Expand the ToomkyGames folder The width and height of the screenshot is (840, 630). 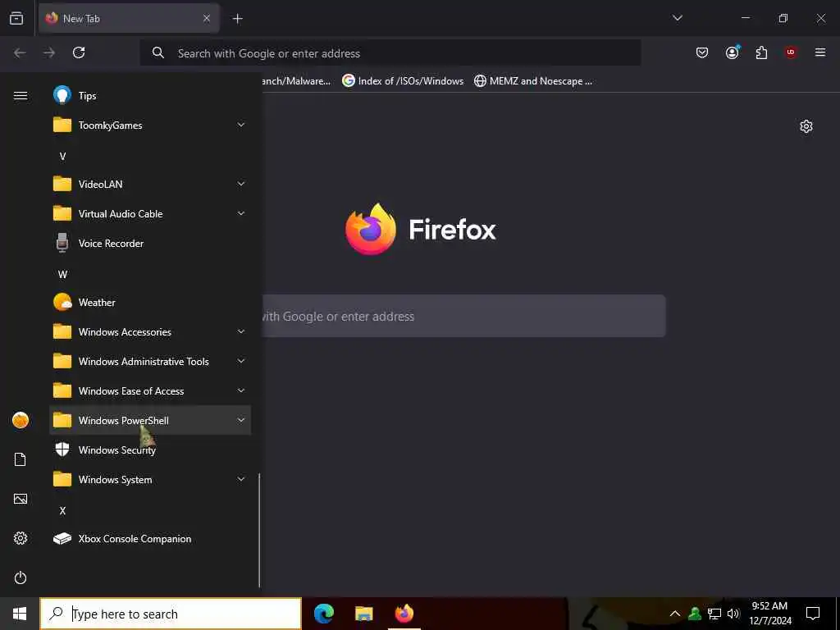click(150, 125)
